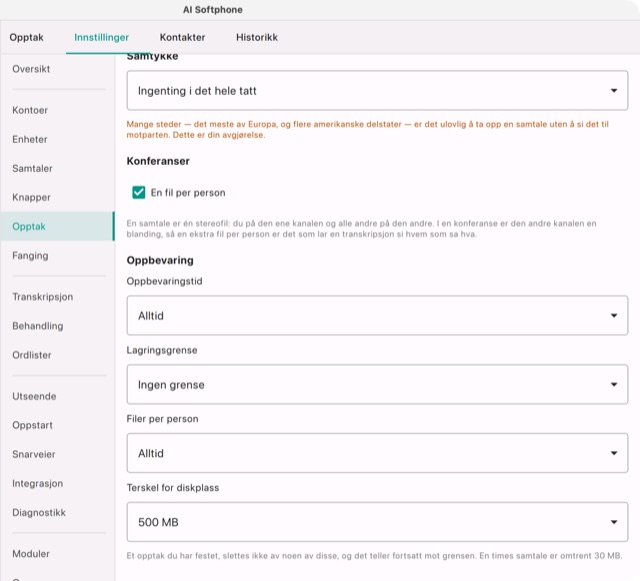This screenshot has width=640, height=581.
Task: Click the Terskel for diskplass label
Action: [x=173, y=488]
